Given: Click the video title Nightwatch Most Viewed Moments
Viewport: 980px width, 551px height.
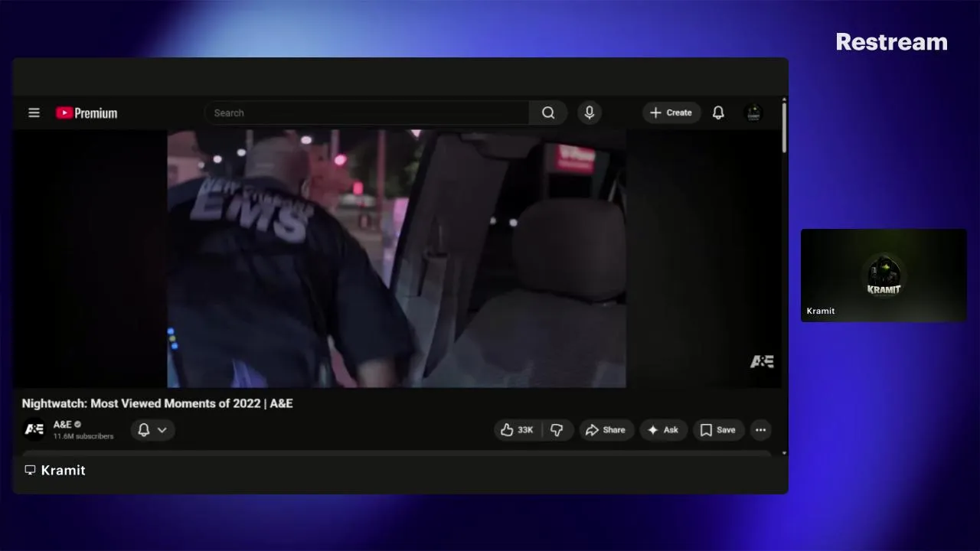Looking at the screenshot, I should pyautogui.click(x=157, y=403).
